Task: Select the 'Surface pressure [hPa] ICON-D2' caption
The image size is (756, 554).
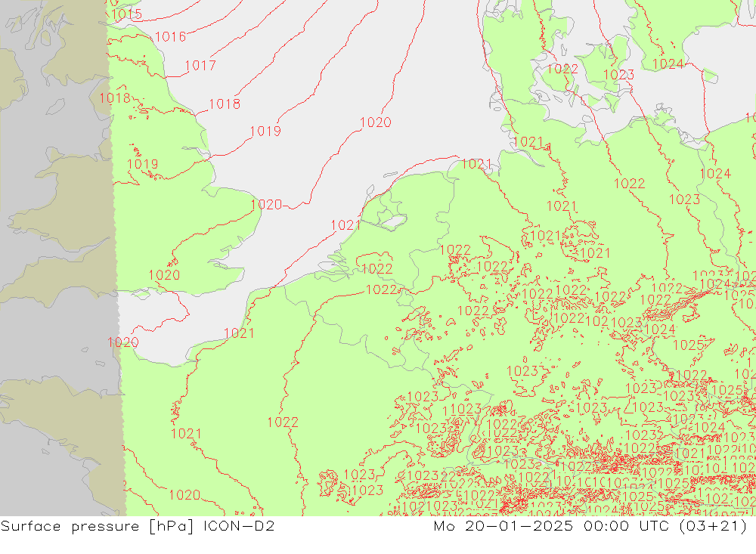Action: (x=138, y=525)
